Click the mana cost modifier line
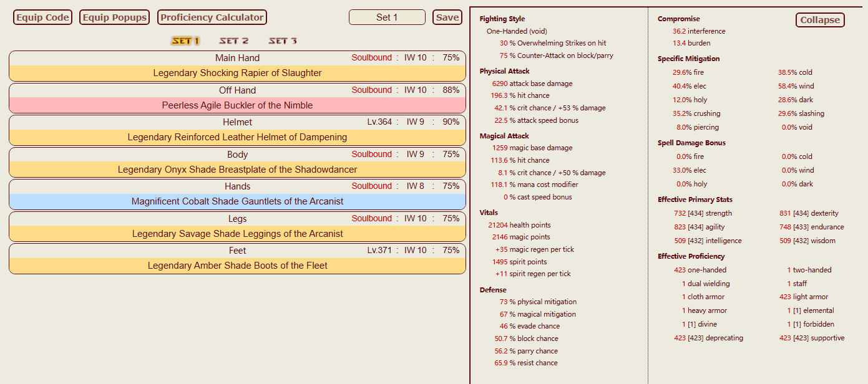Screen dimensions: 868x384 pos(535,185)
